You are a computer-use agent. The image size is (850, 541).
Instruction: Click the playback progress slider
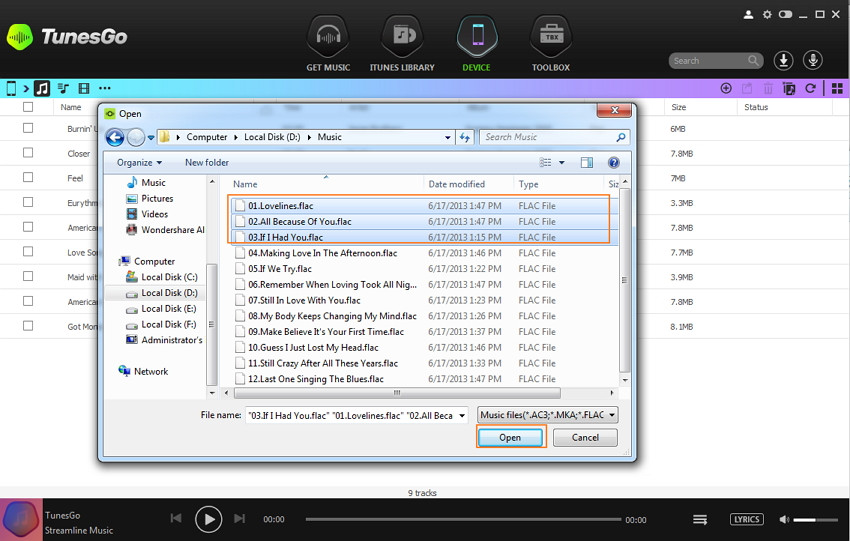coord(463,519)
